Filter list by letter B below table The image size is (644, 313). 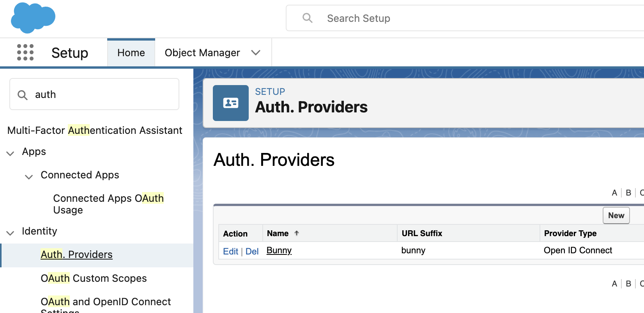pyautogui.click(x=628, y=284)
